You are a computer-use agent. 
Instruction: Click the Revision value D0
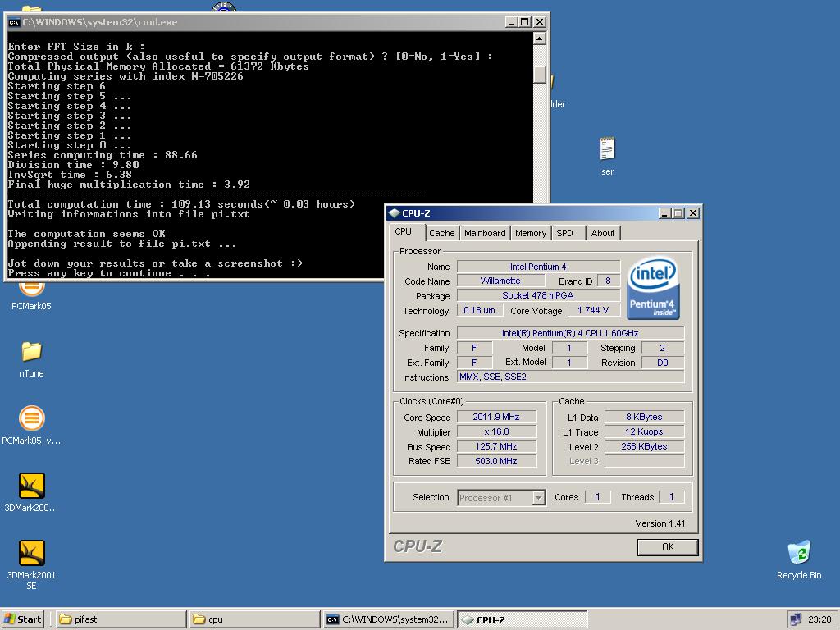(x=663, y=363)
